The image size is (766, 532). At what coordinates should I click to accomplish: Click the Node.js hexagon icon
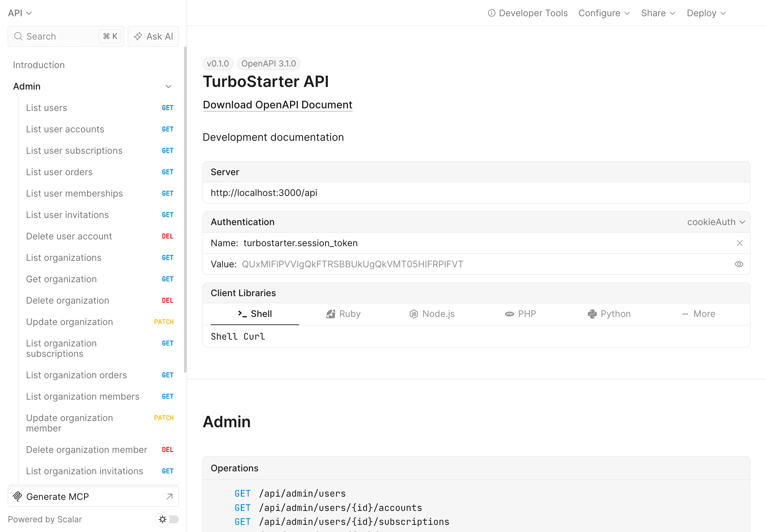(x=414, y=314)
